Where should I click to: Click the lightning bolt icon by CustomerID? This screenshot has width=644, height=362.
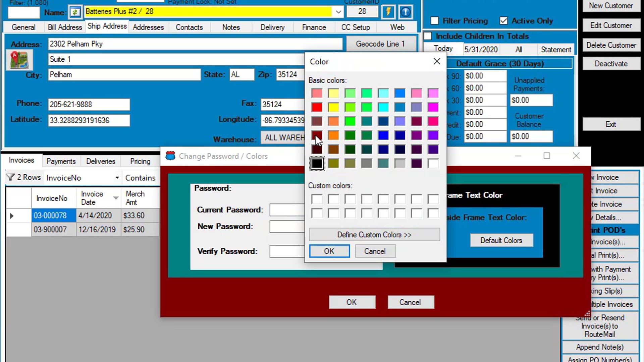coord(388,12)
